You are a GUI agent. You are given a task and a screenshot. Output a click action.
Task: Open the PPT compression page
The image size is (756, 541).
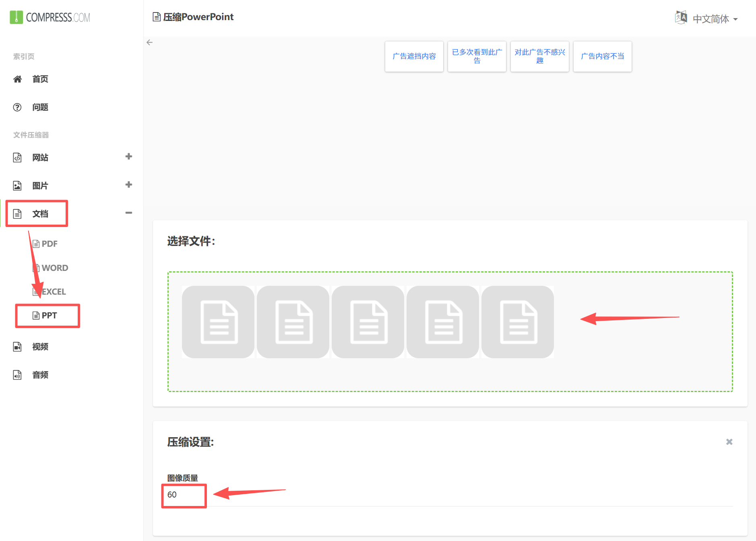tap(48, 316)
